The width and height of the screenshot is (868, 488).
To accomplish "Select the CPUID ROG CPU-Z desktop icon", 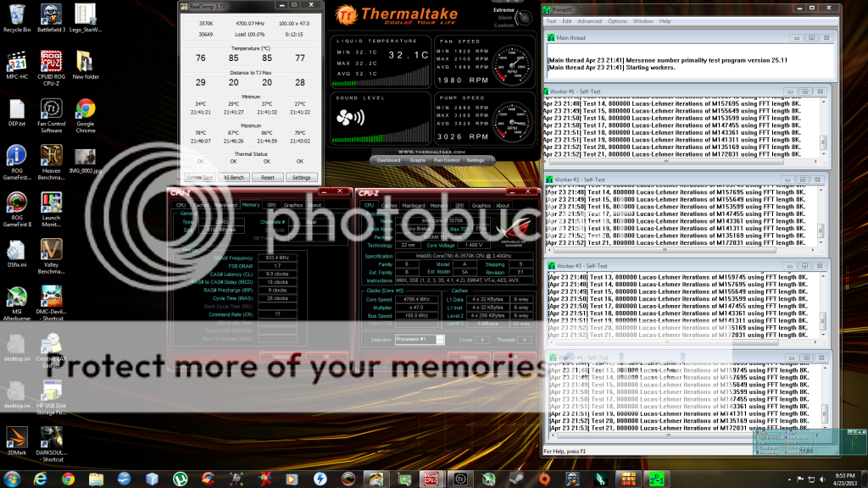I will [x=51, y=68].
